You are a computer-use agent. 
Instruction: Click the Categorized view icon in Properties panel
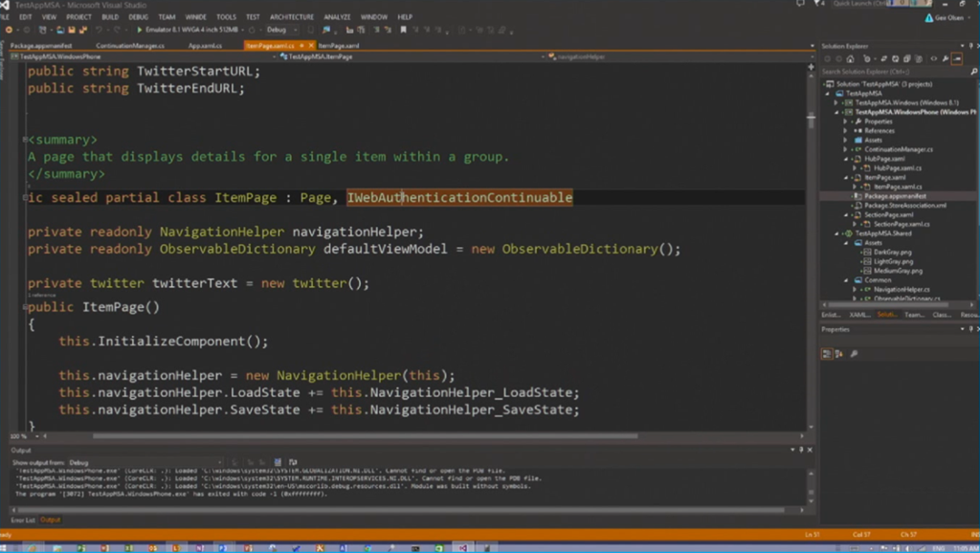pos(826,354)
